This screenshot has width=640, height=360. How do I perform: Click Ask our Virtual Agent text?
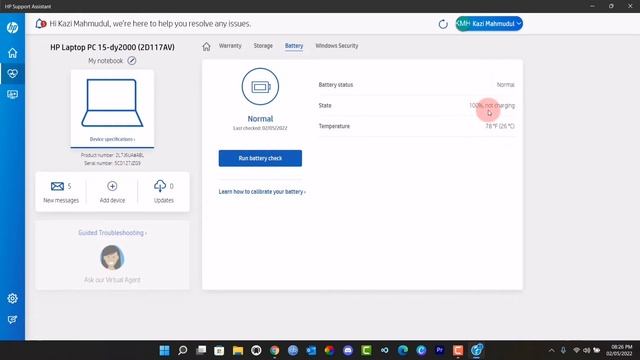112,280
